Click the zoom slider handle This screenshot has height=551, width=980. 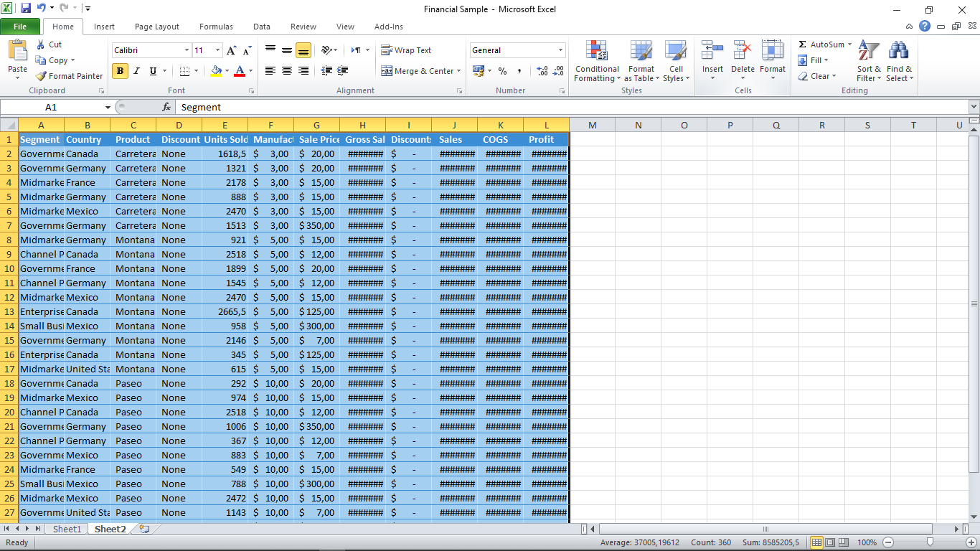[930, 542]
